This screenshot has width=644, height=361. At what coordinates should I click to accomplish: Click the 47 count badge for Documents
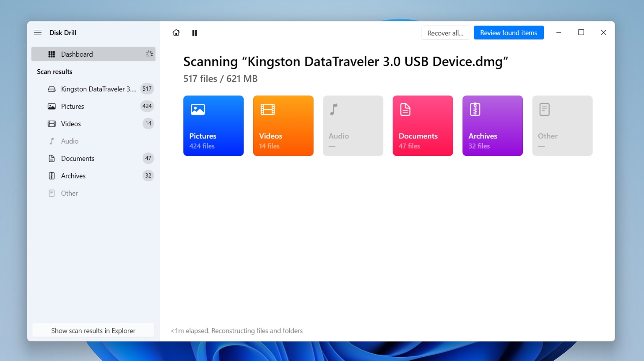[148, 158]
